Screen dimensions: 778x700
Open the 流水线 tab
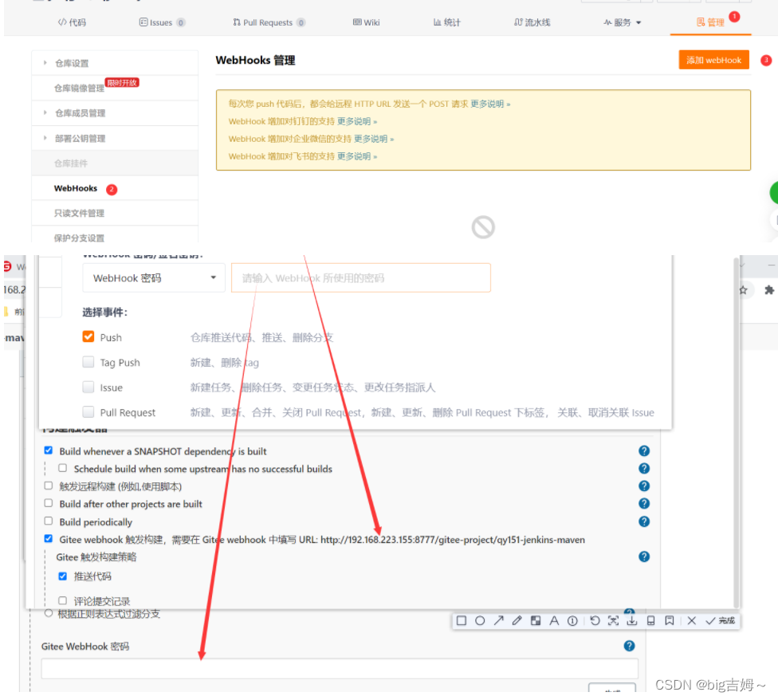tap(532, 22)
